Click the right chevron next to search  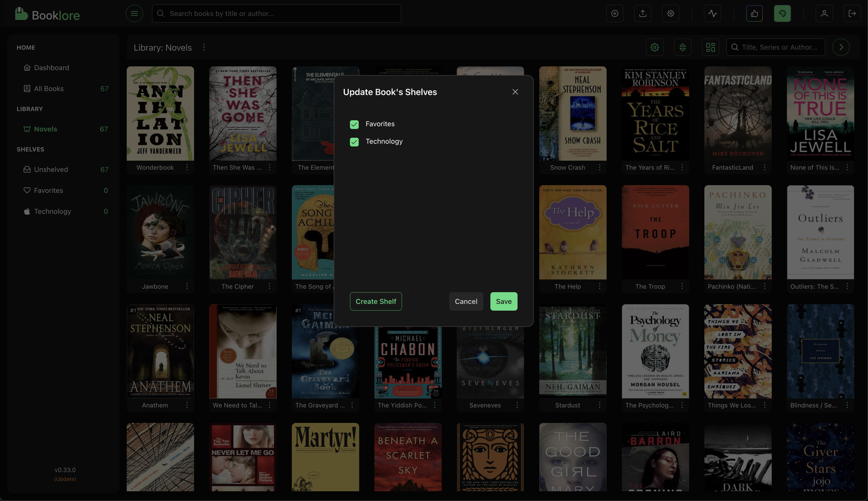(x=841, y=47)
